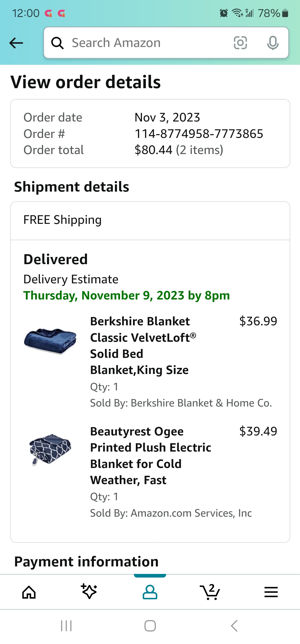
Task: Tap the order number 114-8774958-7773865
Action: [199, 134]
